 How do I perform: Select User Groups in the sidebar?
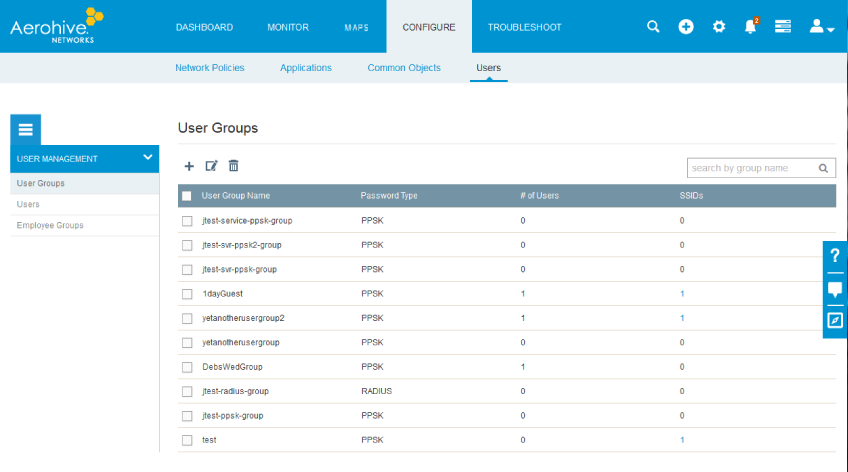click(x=84, y=183)
